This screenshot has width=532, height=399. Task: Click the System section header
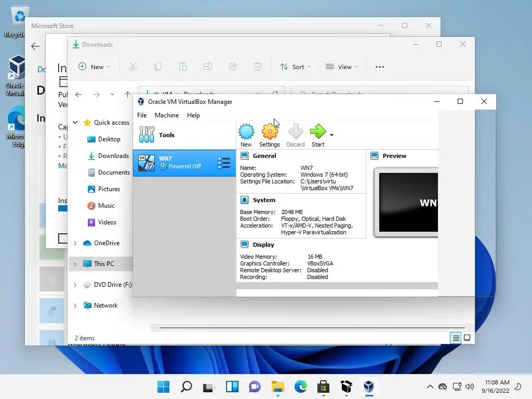coord(264,200)
